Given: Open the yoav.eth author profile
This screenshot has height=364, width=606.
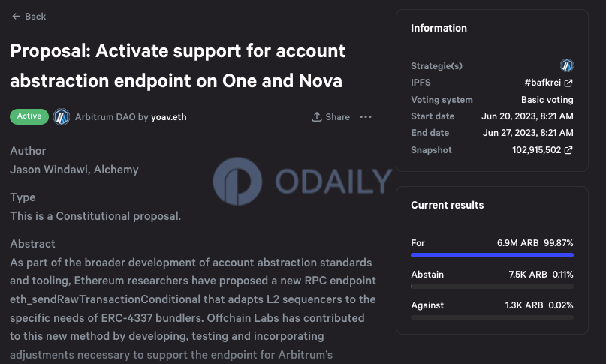Looking at the screenshot, I should [168, 117].
